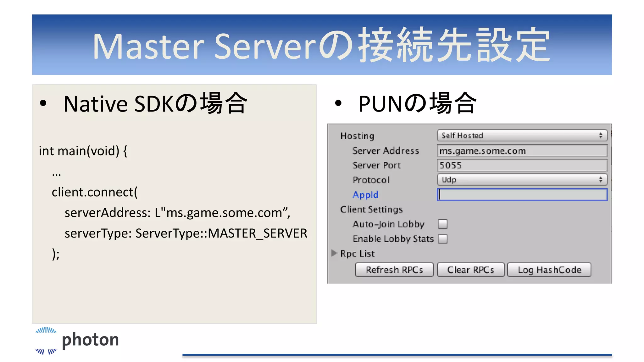Click the AppId label
This screenshot has height=362, width=644.
point(365,195)
